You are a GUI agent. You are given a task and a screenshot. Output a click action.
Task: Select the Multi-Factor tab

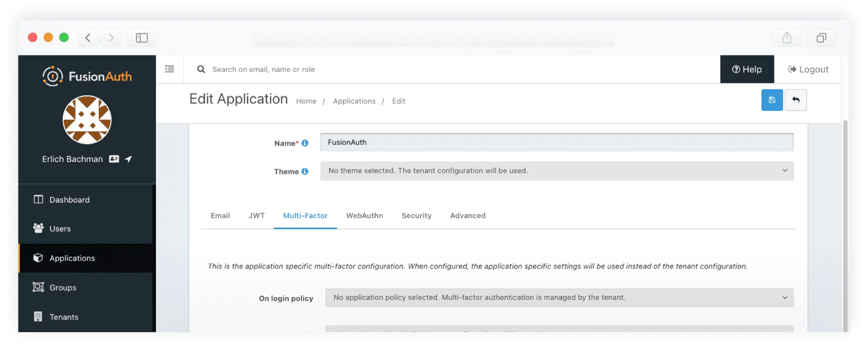tap(305, 216)
